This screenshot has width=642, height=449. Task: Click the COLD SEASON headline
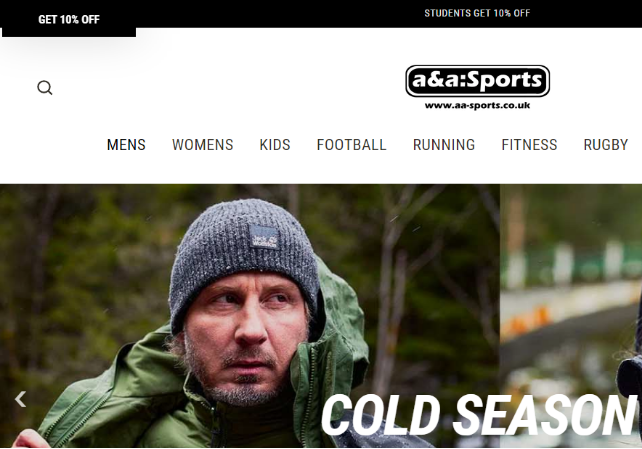pos(479,415)
